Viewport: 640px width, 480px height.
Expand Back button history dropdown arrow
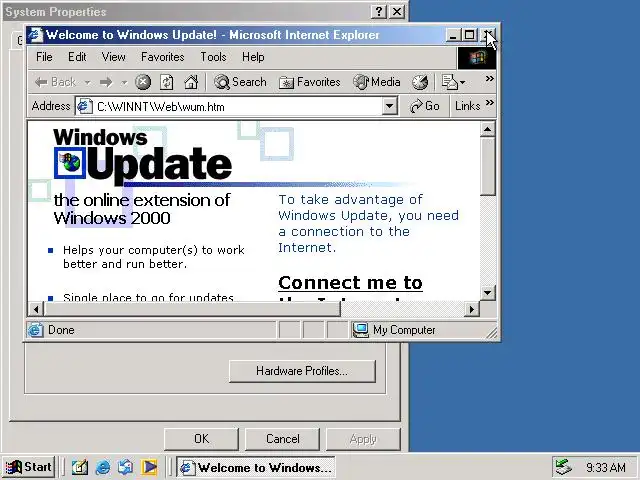(x=87, y=83)
